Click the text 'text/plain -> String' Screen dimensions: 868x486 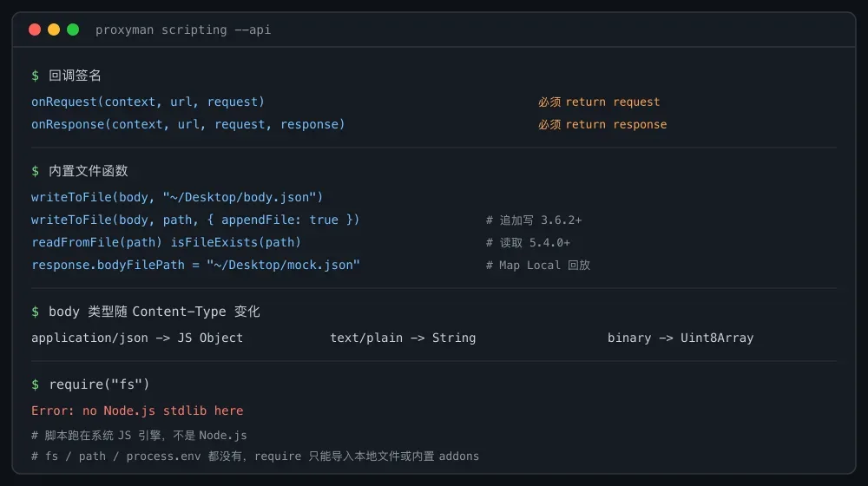pos(403,338)
